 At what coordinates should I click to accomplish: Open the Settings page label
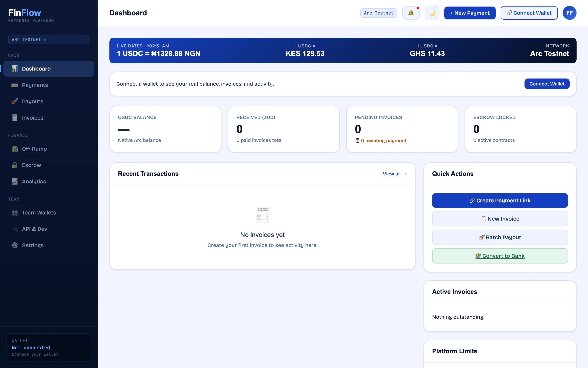pos(32,245)
